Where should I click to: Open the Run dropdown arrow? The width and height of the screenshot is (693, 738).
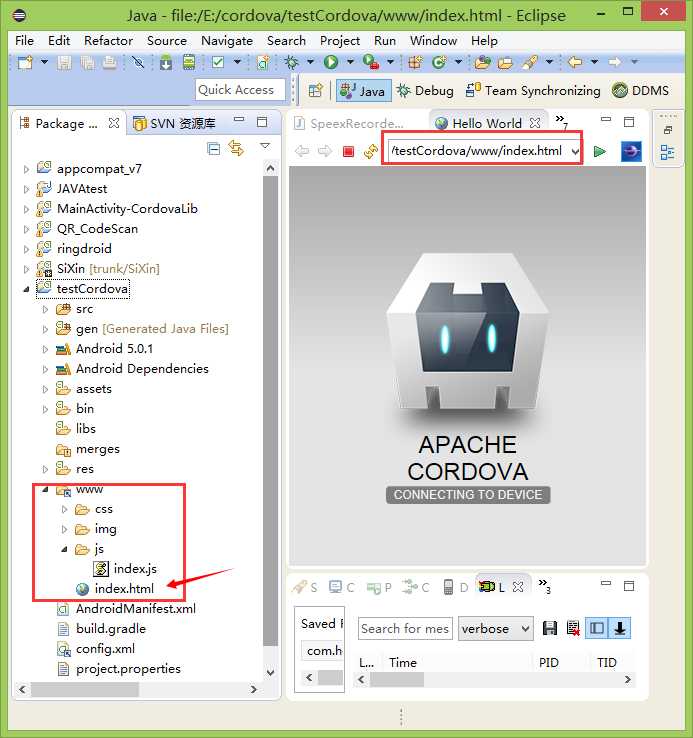350,62
